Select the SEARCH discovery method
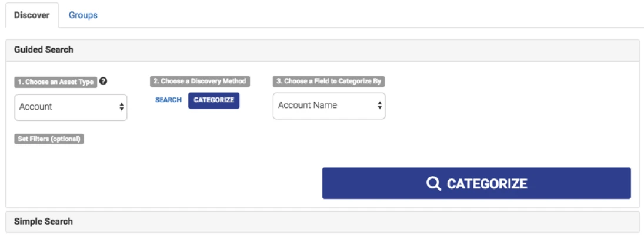The width and height of the screenshot is (644, 236). [168, 100]
